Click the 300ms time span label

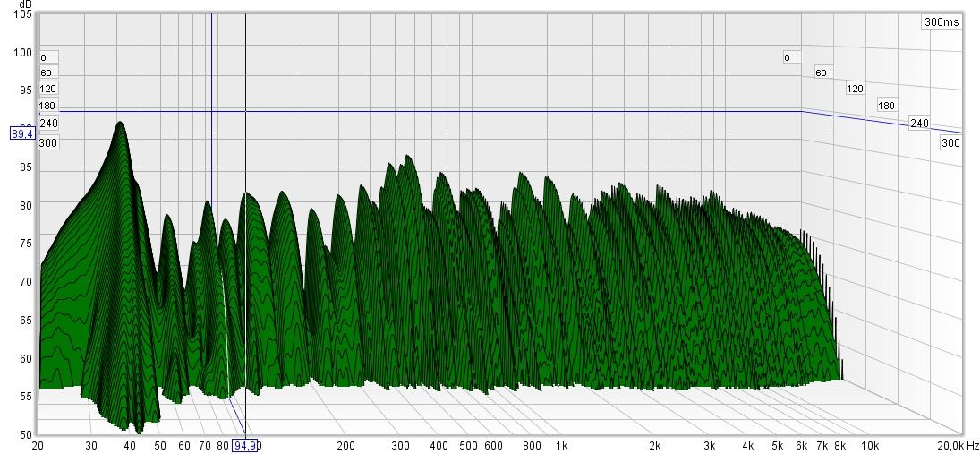click(x=942, y=21)
